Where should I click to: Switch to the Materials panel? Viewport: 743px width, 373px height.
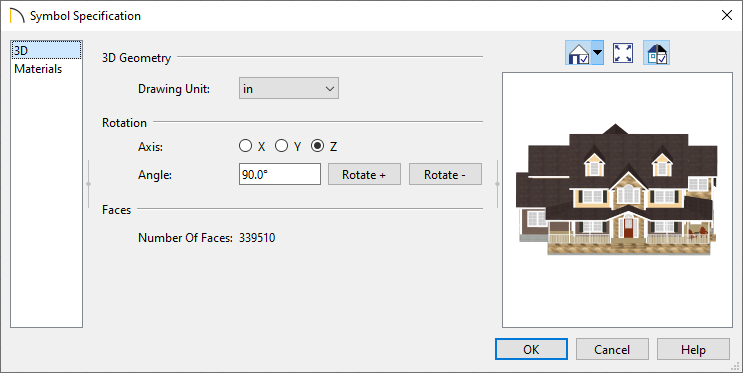[38, 69]
